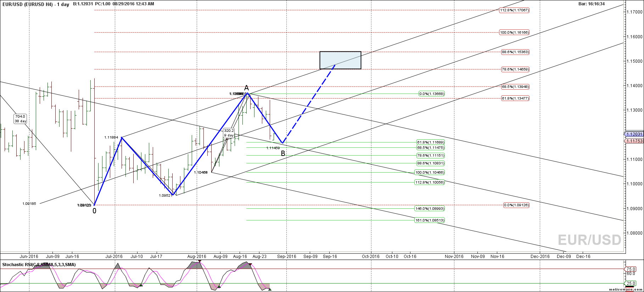
Task: Click the 1.15000 price axis value
Action: point(634,61)
